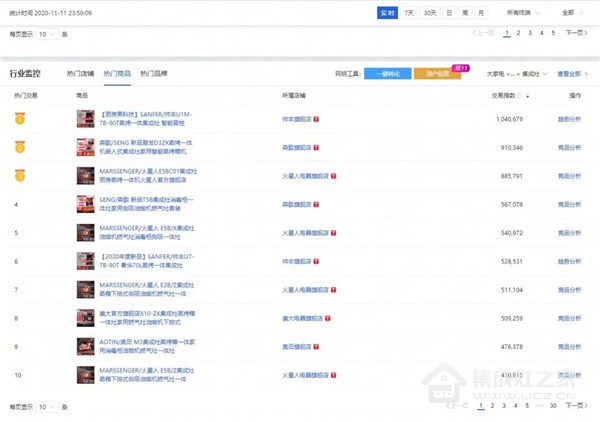Click the blue tool button beside 同行工具
This screenshot has width=600, height=422.
pos(388,73)
